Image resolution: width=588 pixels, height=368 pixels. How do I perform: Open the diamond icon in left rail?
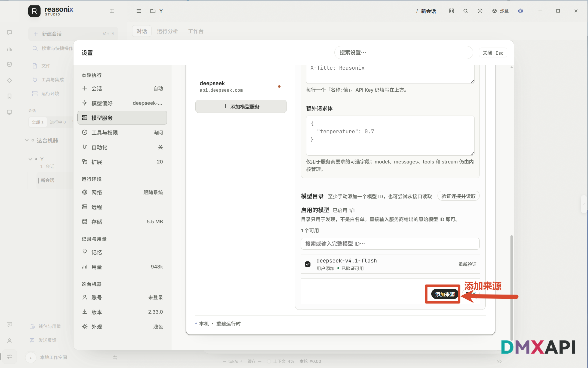(x=10, y=81)
